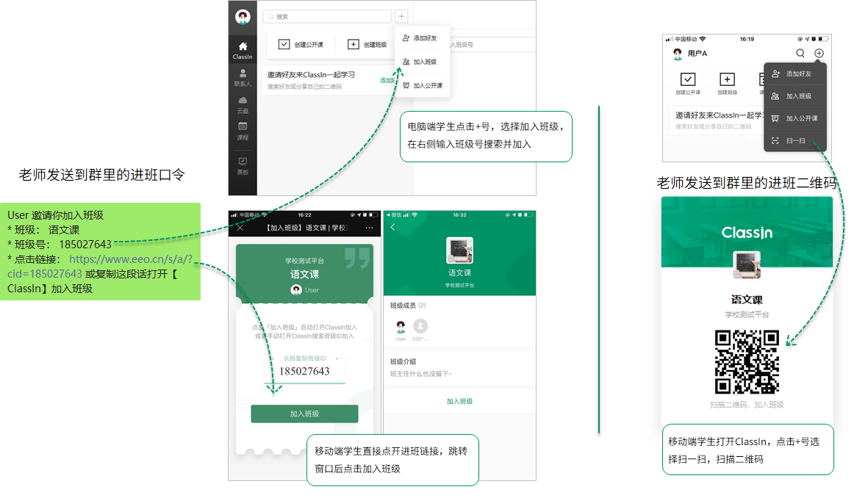Select 加入公开课 in mobile dark menu

[795, 118]
